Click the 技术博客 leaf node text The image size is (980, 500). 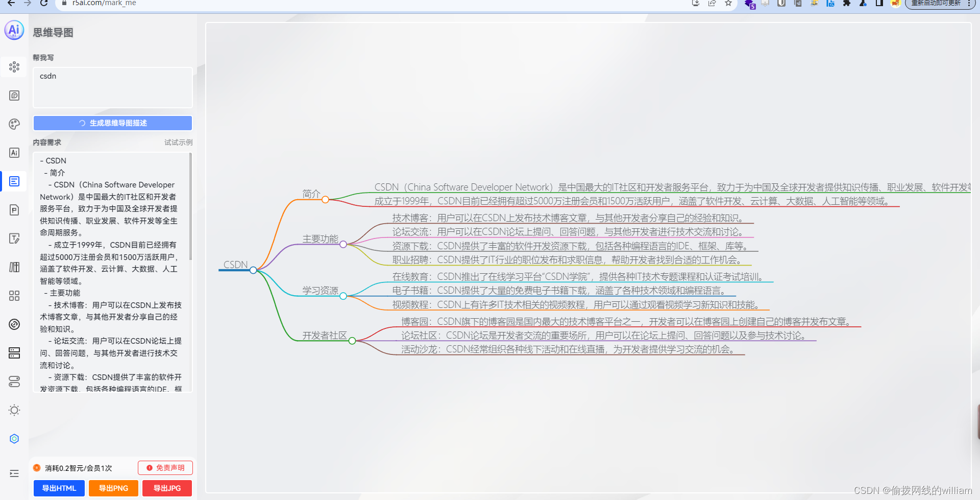coord(568,218)
